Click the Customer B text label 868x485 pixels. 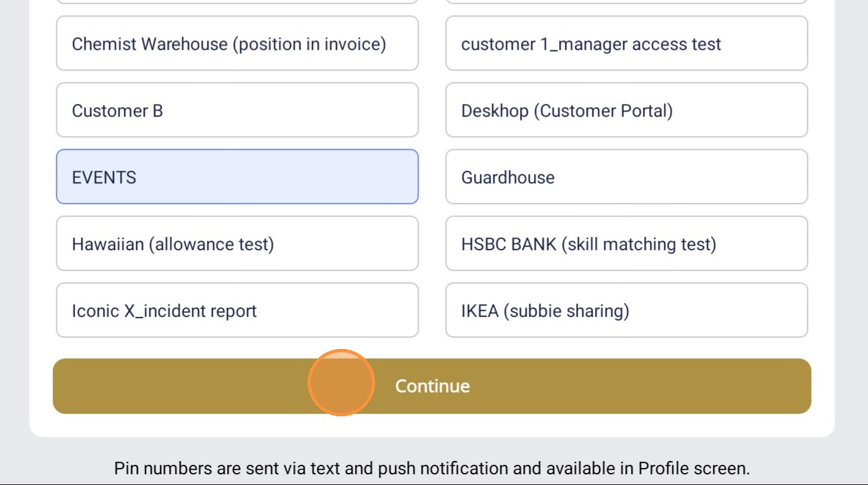pyautogui.click(x=117, y=111)
